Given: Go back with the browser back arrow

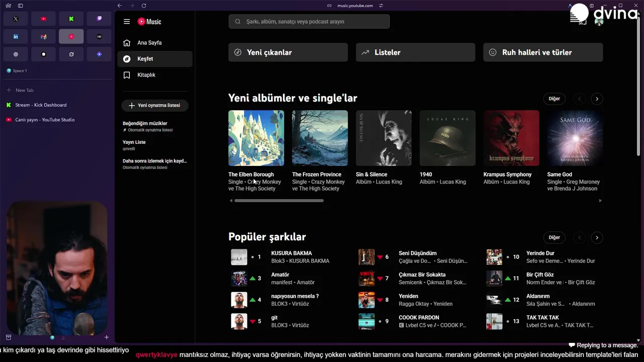Looking at the screenshot, I should (x=119, y=6).
